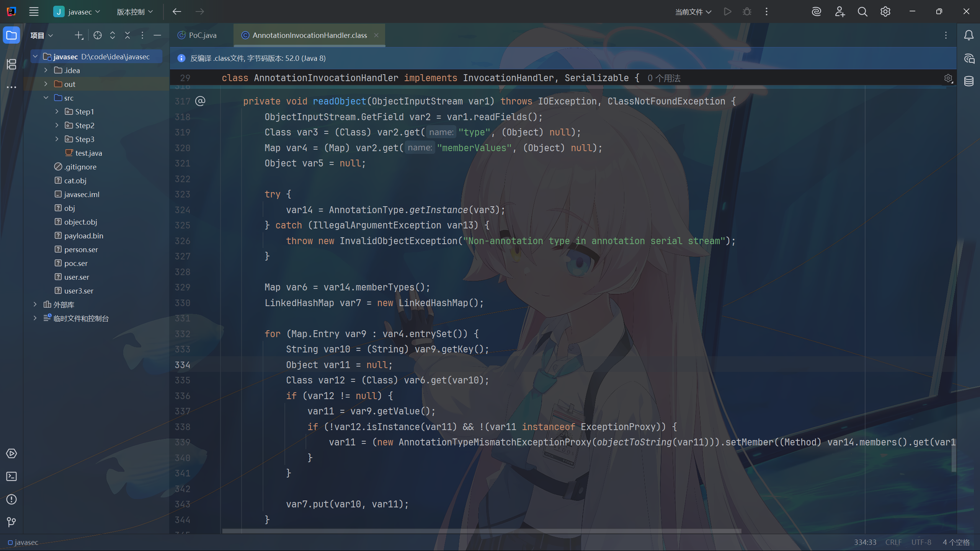Open the 项目 view selector dropdown
Viewport: 980px width, 551px height.
point(42,35)
